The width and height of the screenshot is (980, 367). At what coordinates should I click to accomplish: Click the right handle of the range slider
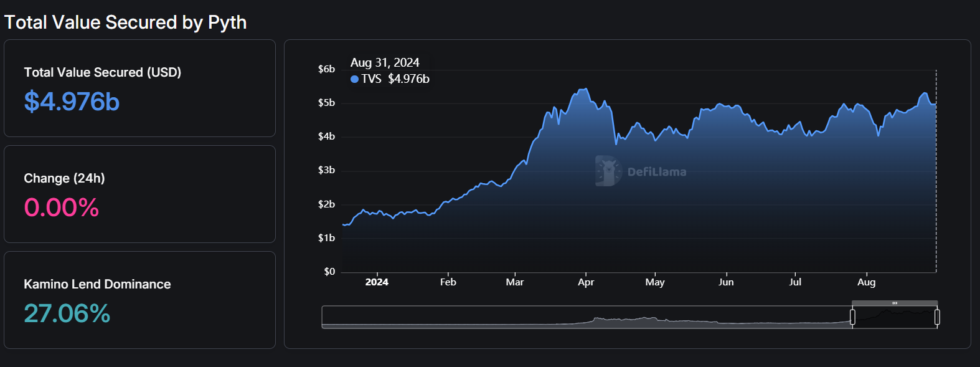click(x=937, y=317)
